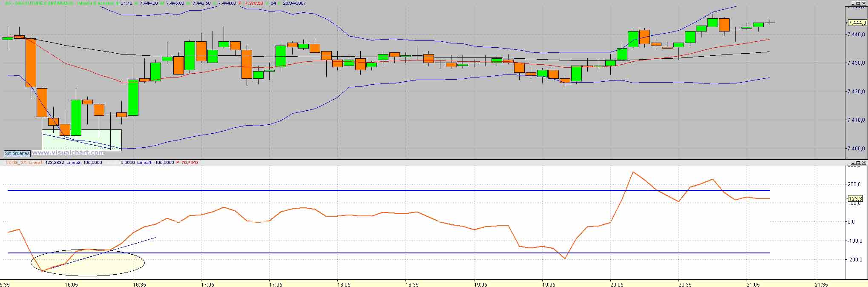The width and height of the screenshot is (868, 287).
Task: Click the 'Linea4: -165,0000' indicator value
Action: 155,162
